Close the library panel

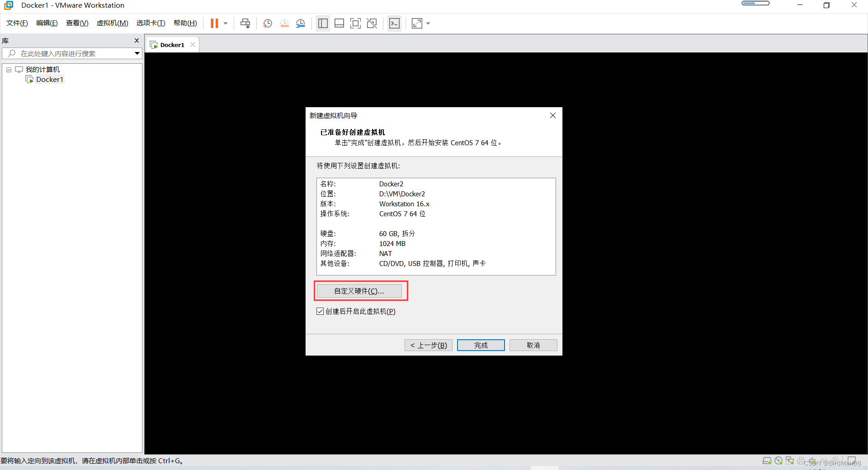(137, 41)
